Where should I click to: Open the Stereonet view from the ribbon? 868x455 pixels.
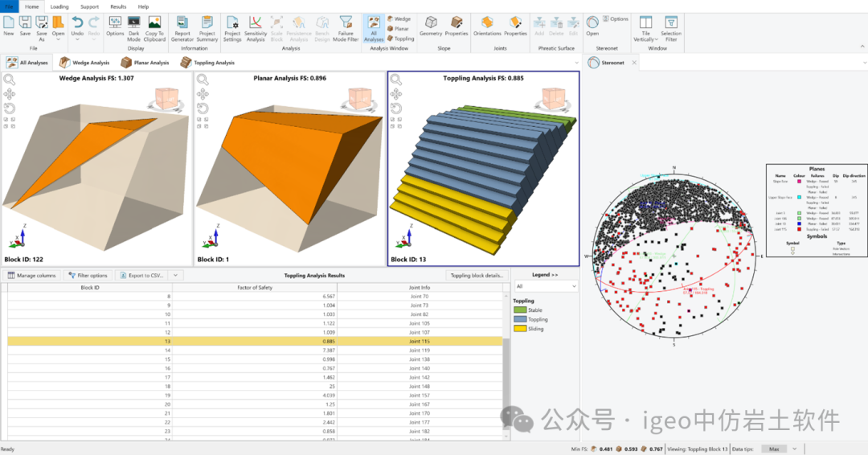pos(592,26)
